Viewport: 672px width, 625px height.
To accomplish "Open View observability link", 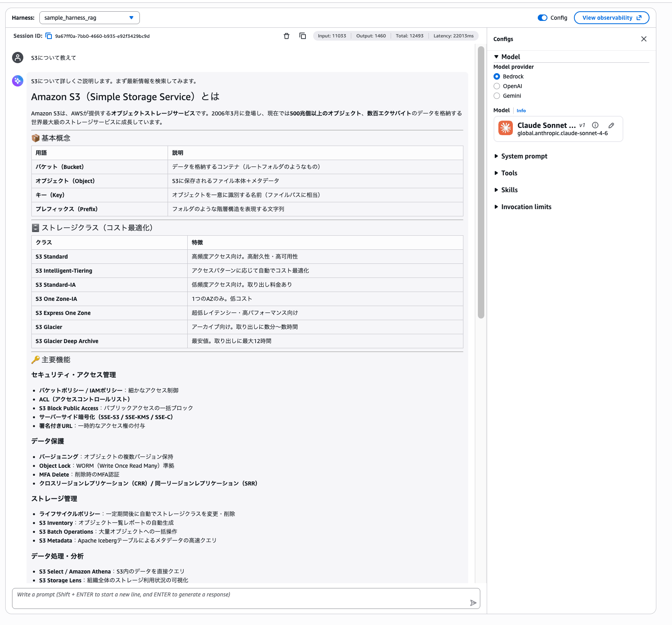I will click(611, 18).
